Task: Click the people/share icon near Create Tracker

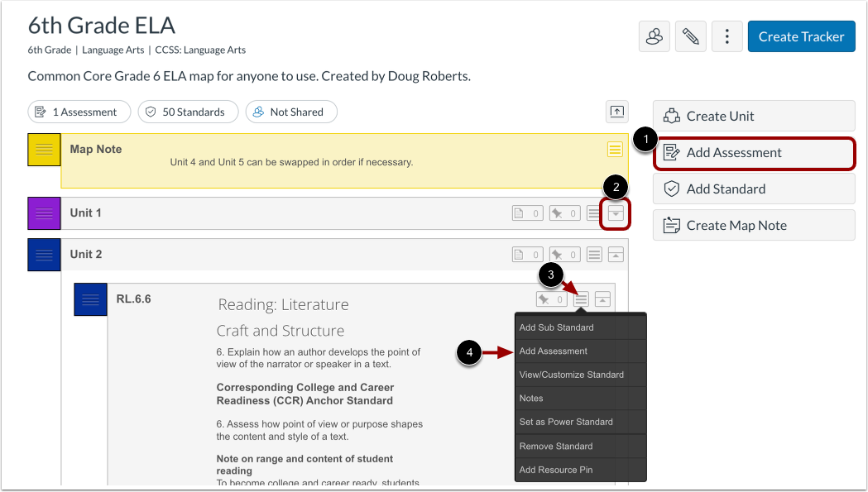Action: click(x=654, y=36)
